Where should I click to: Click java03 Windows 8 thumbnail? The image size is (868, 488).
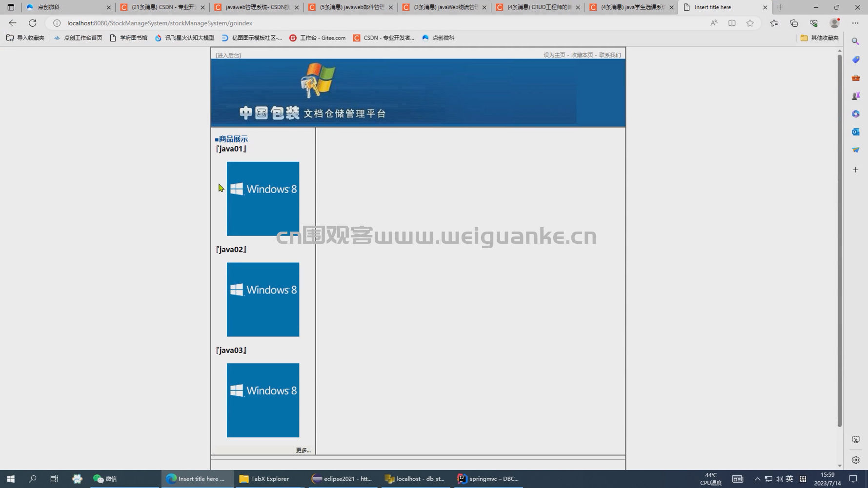[x=263, y=400]
